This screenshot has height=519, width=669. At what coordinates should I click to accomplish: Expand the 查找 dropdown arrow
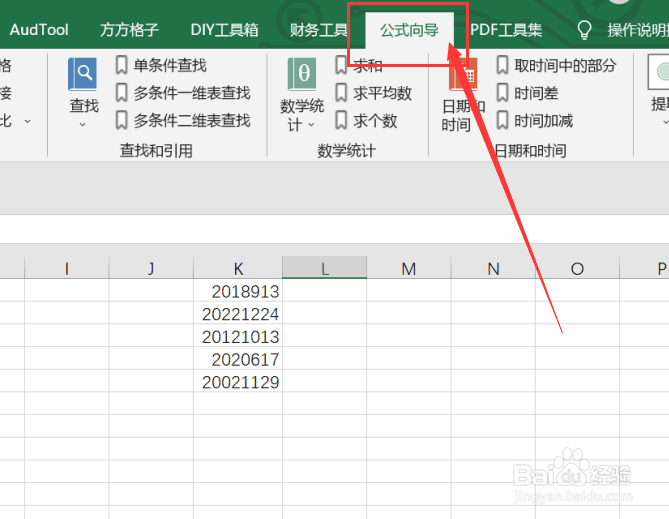pos(83,124)
